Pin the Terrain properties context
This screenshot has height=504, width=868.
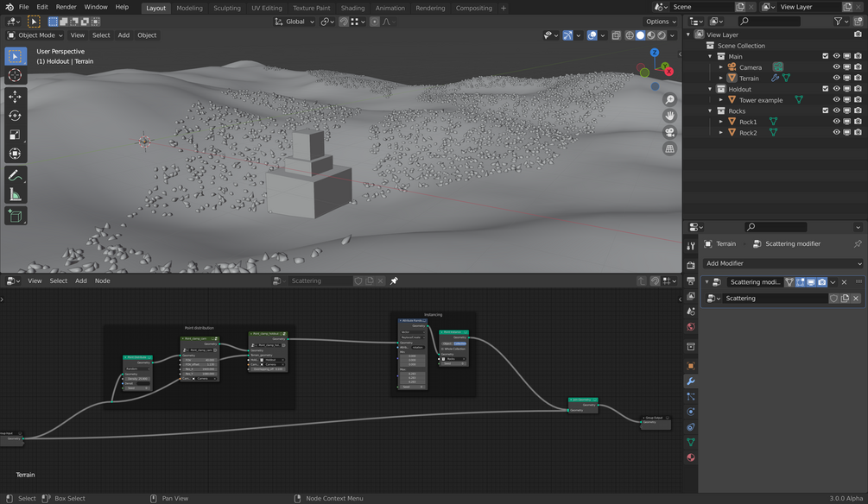(x=858, y=243)
